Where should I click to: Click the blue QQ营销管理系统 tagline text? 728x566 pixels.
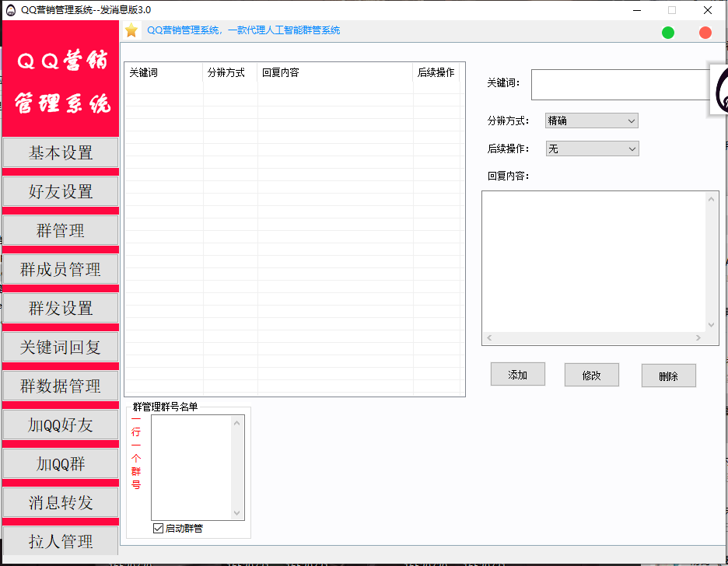point(243,30)
